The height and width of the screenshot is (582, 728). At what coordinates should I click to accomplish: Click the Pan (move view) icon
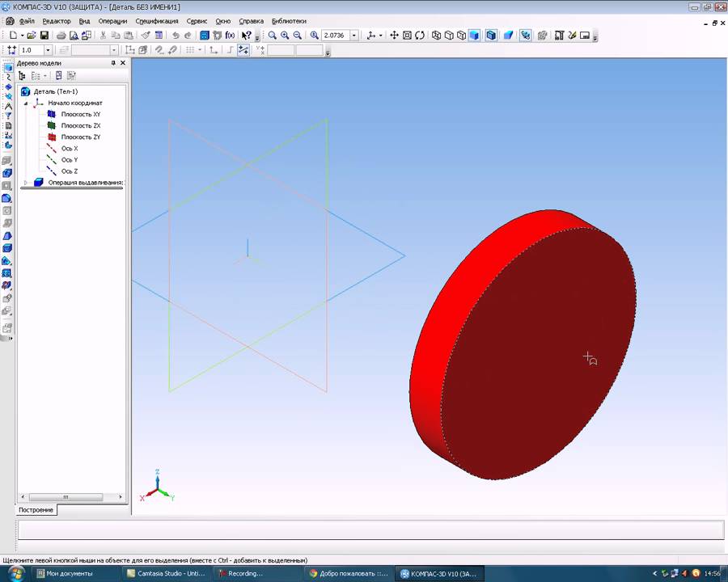395,36
